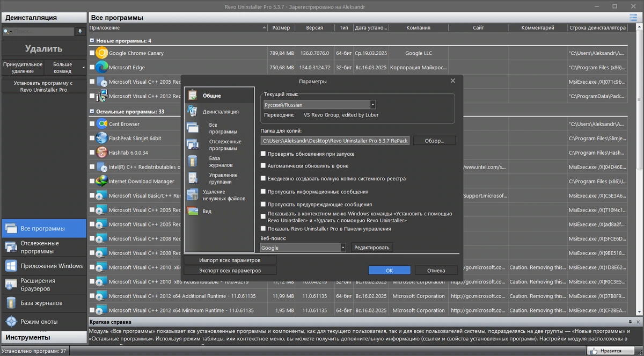Open Расширения браузеров in the main sidebar

coord(43,284)
